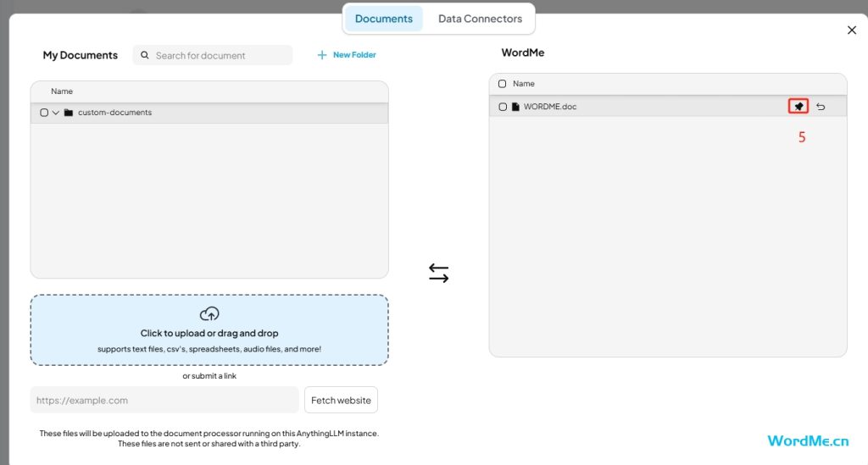Switch to the Documents tab
Screen dimensions: 868x465
(x=384, y=19)
